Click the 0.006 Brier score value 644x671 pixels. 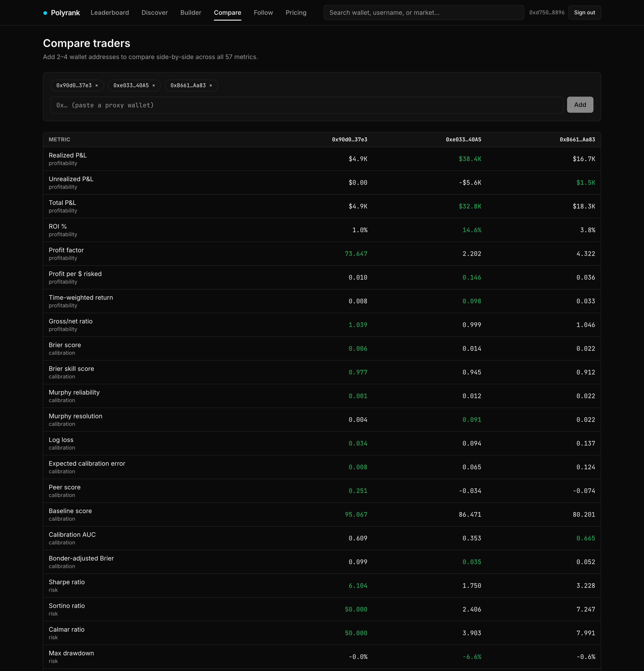(358, 348)
